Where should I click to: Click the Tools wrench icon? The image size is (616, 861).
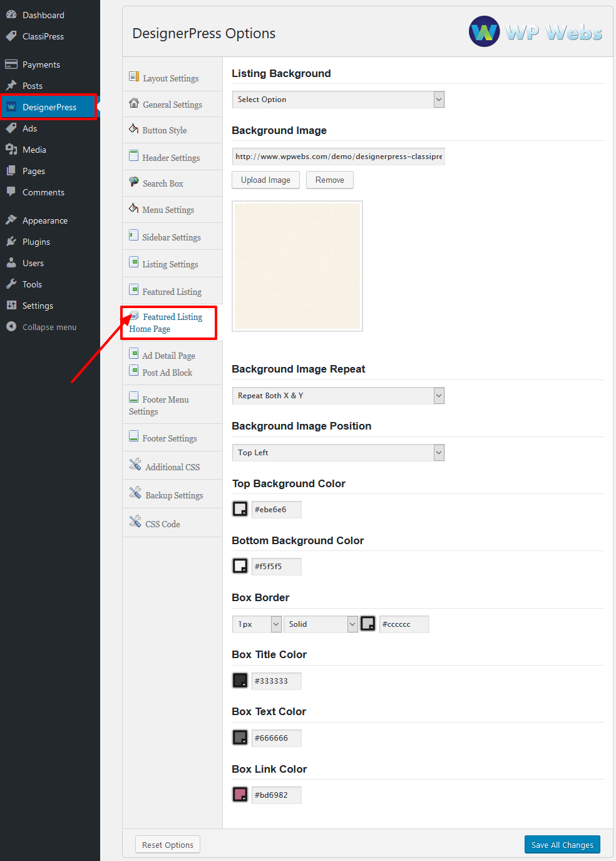(x=11, y=284)
